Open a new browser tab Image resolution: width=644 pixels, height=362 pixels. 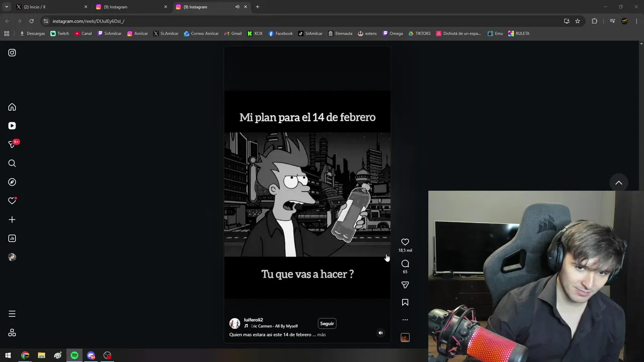click(x=258, y=7)
